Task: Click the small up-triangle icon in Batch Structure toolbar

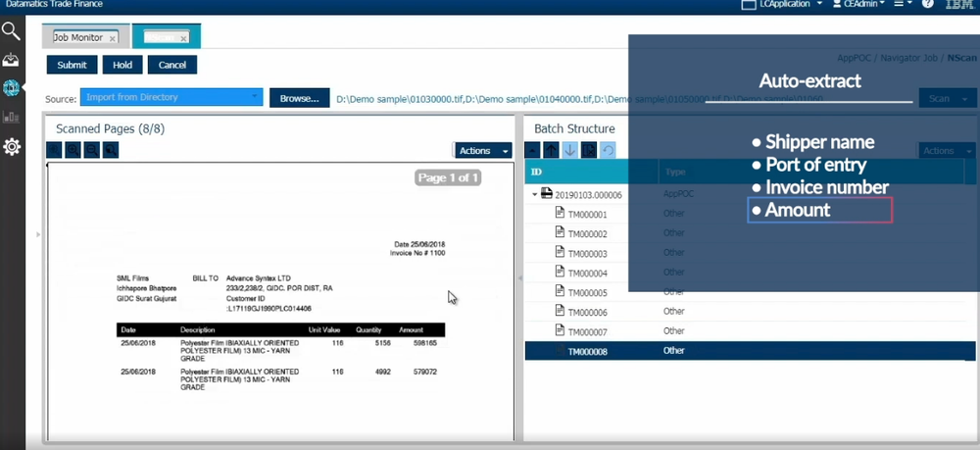Action: pos(532,150)
